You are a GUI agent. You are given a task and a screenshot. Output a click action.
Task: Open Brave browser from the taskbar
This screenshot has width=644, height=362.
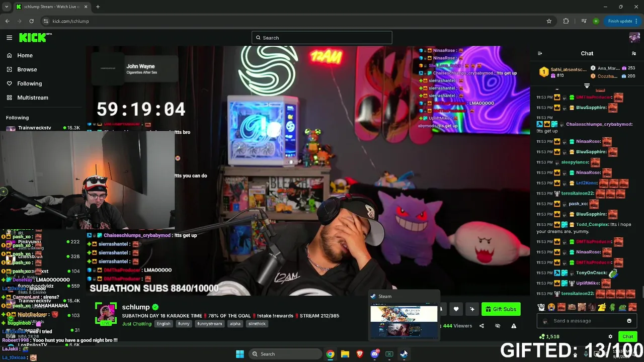tap(360, 354)
